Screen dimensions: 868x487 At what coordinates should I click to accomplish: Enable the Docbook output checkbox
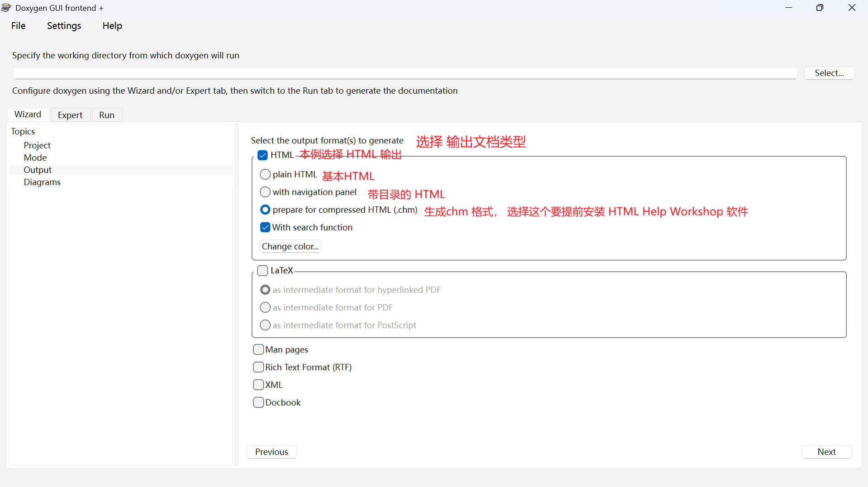258,402
